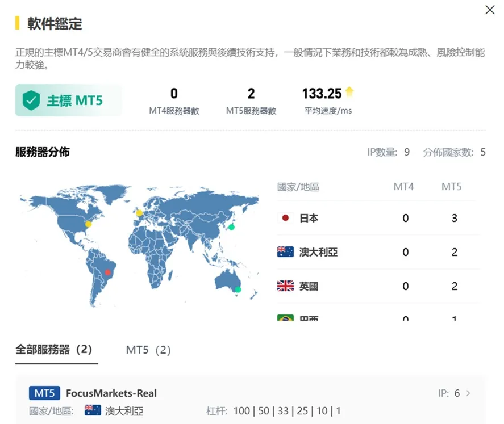Click MT5 count 2 for 澳大利亞
Image resolution: width=504 pixels, height=424 pixels.
[454, 252]
